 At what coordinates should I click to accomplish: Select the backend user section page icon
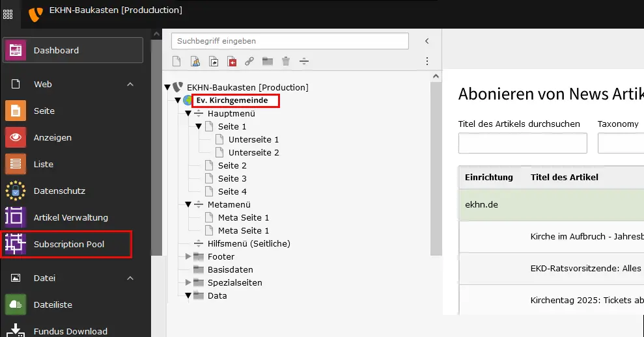point(195,61)
